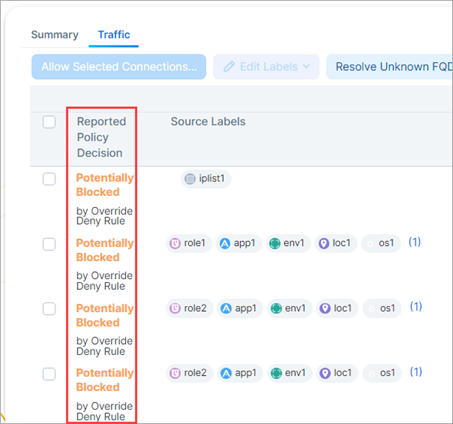Open the Edit Labels dropdown chevron
The image size is (453, 424).
(x=306, y=67)
